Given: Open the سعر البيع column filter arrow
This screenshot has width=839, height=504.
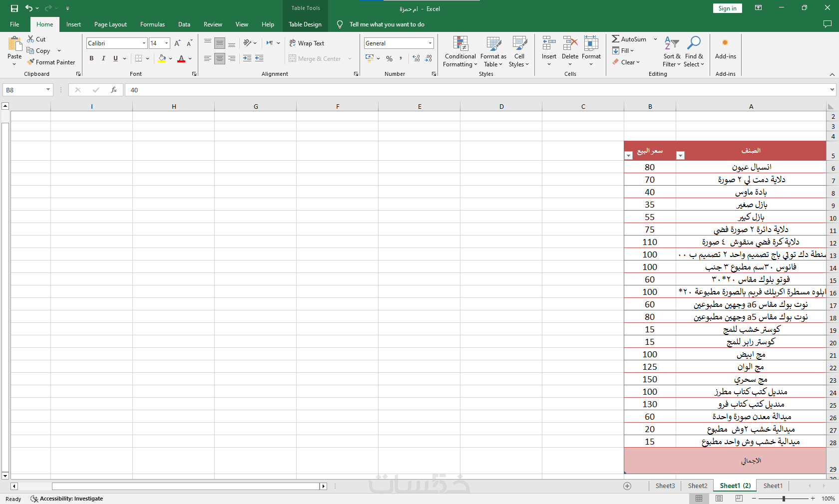Looking at the screenshot, I should click(x=629, y=156).
